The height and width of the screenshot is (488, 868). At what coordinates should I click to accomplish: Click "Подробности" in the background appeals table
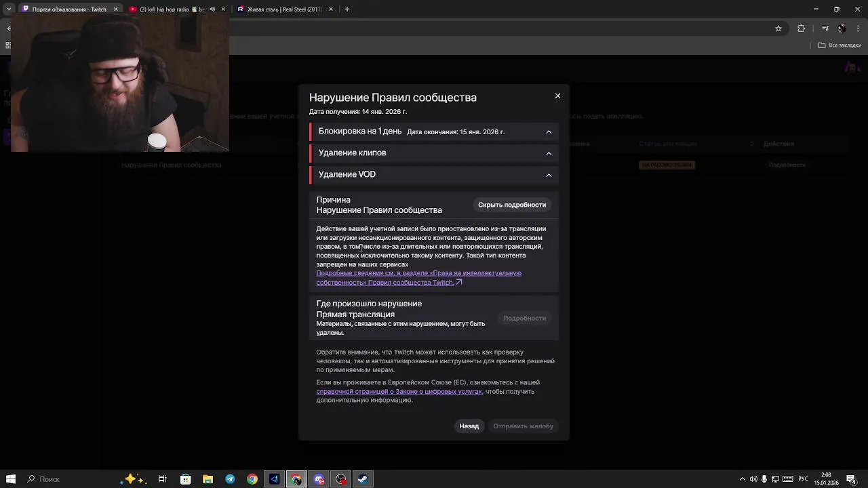[787, 165]
